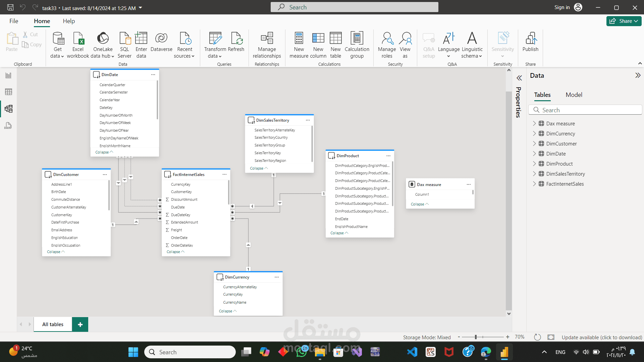Expand the Properties pane
The image size is (644, 362).
[519, 78]
